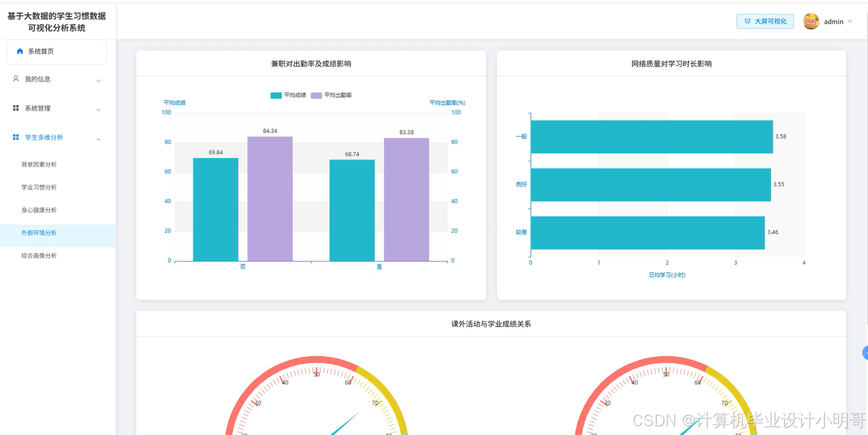868x435 pixels.
Task: Click the admin avatar picture
Action: pos(811,22)
